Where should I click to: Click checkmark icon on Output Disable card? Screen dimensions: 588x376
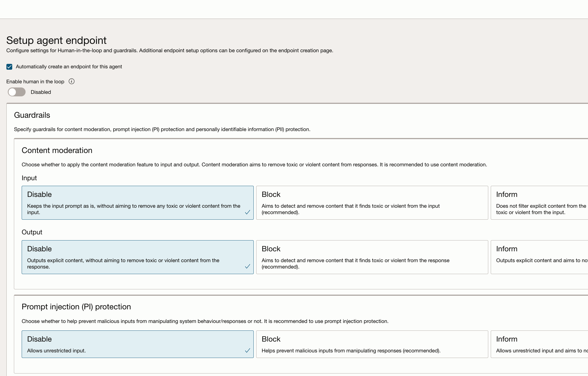[247, 267]
